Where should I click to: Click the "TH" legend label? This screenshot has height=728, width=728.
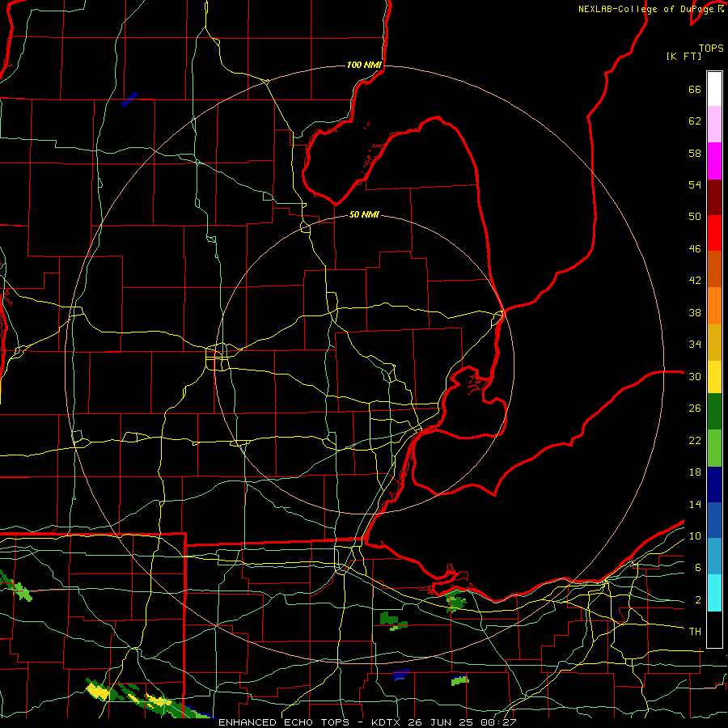pos(695,632)
